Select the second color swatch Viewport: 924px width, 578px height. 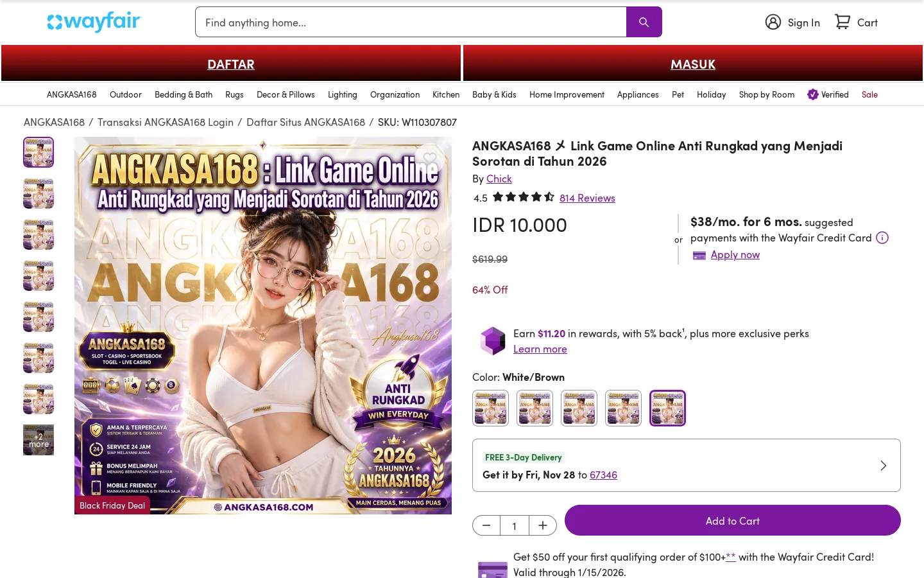[535, 408]
